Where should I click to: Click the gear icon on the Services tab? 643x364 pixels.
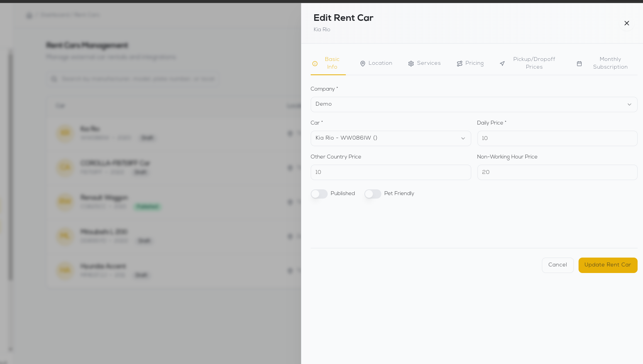pos(411,63)
